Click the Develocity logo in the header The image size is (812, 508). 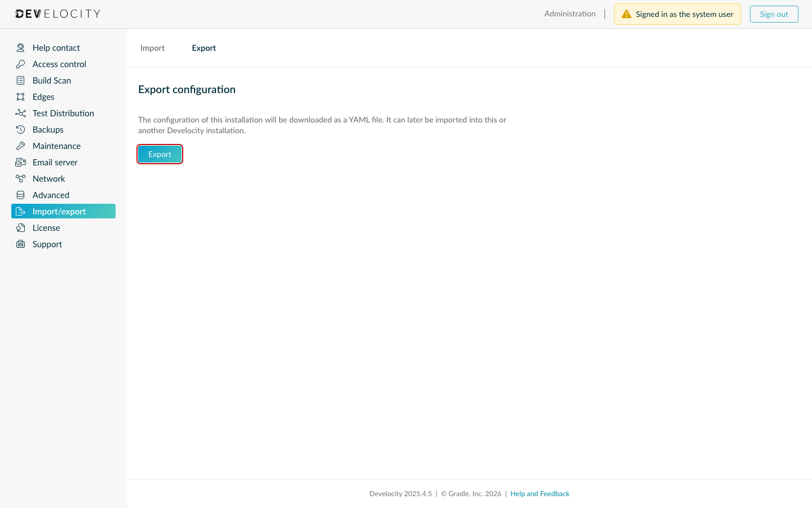(x=57, y=14)
